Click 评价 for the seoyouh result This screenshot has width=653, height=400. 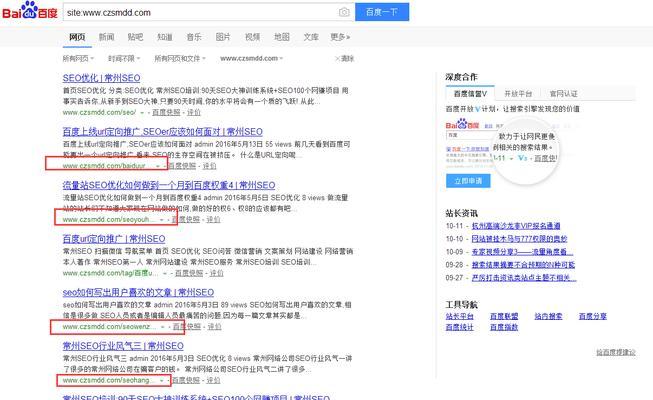pos(213,220)
